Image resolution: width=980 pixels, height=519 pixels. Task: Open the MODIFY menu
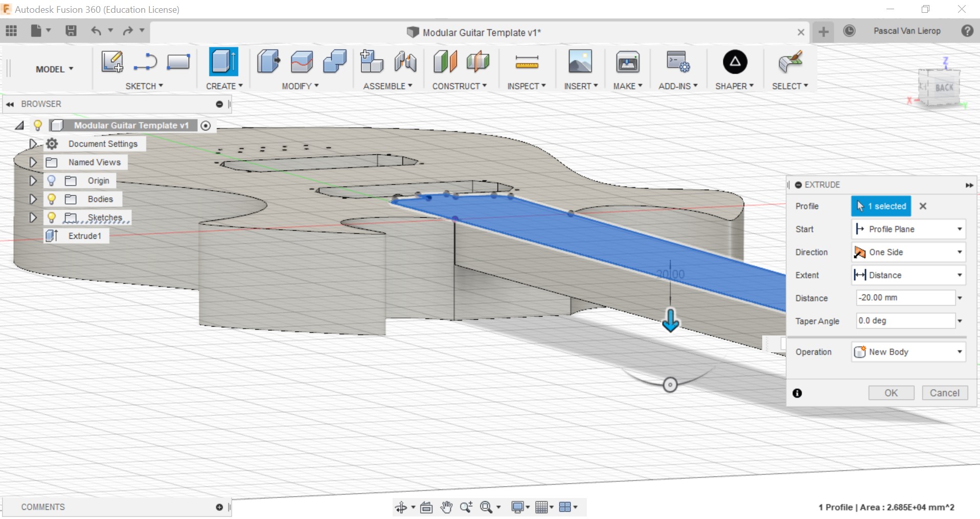300,86
